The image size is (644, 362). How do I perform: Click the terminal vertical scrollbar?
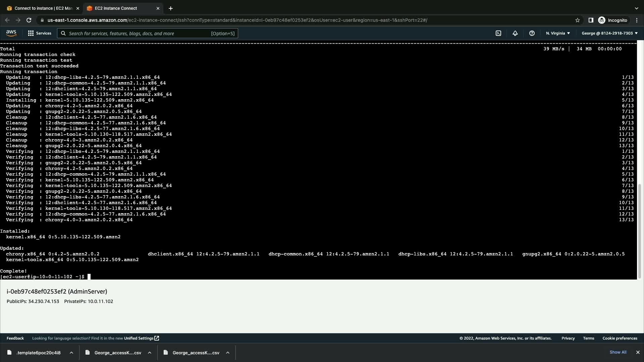639,231
